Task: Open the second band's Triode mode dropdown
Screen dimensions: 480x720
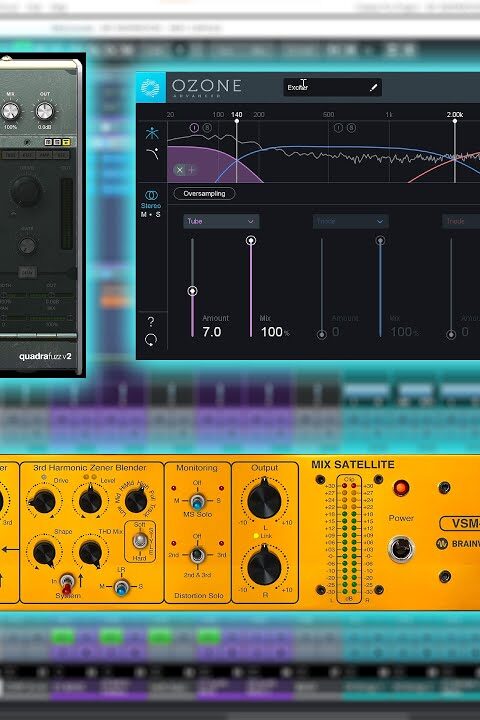Action: click(350, 221)
